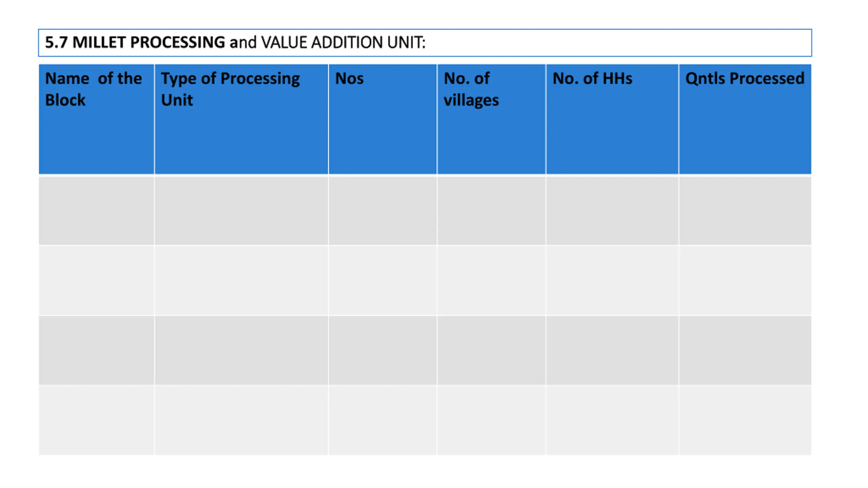Select the 5.7 MILLET PROCESSING title box

pyautogui.click(x=425, y=43)
